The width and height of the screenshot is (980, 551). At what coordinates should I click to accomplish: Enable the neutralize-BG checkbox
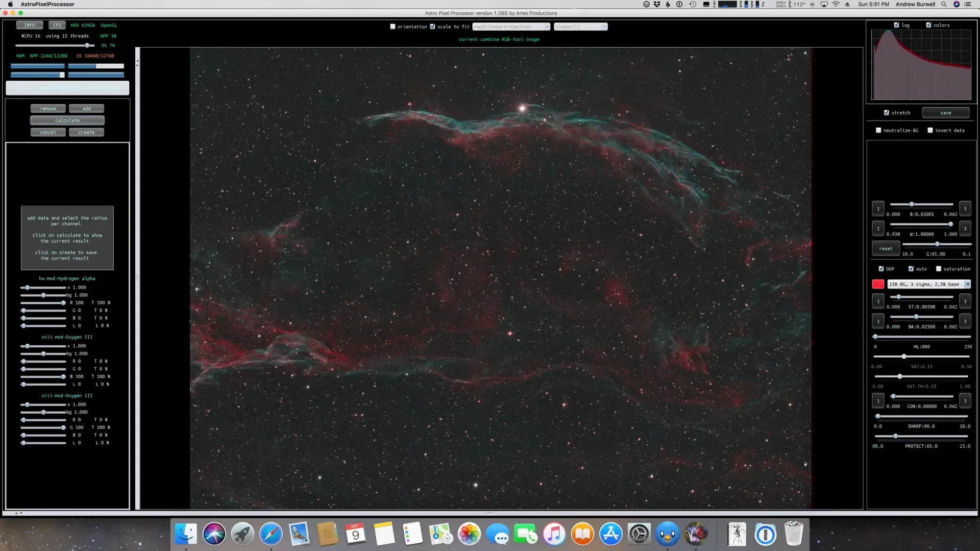[879, 130]
